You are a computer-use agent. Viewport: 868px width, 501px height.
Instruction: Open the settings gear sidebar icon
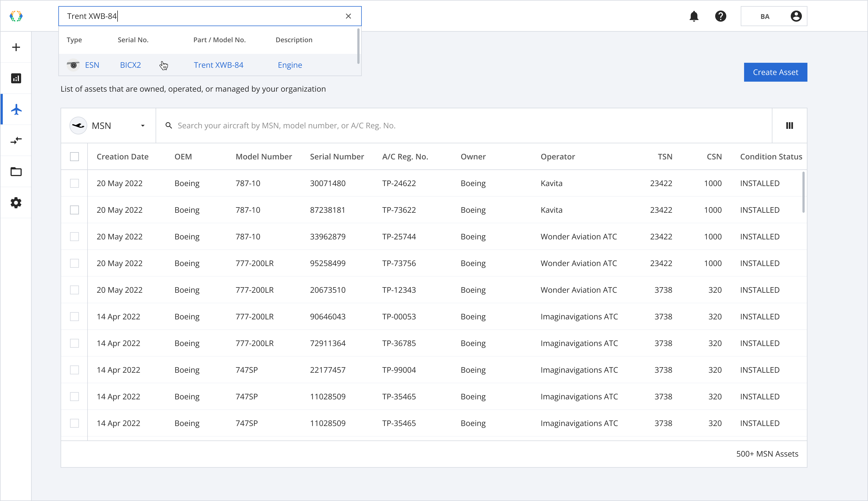(x=16, y=203)
